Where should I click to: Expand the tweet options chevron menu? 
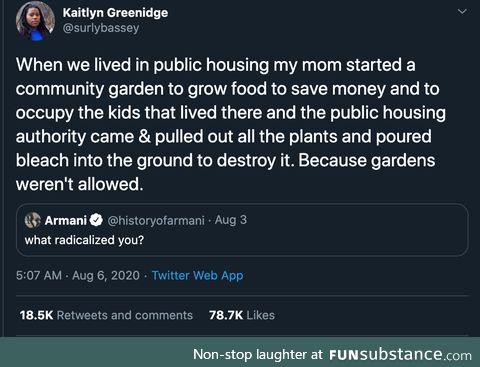point(462,12)
